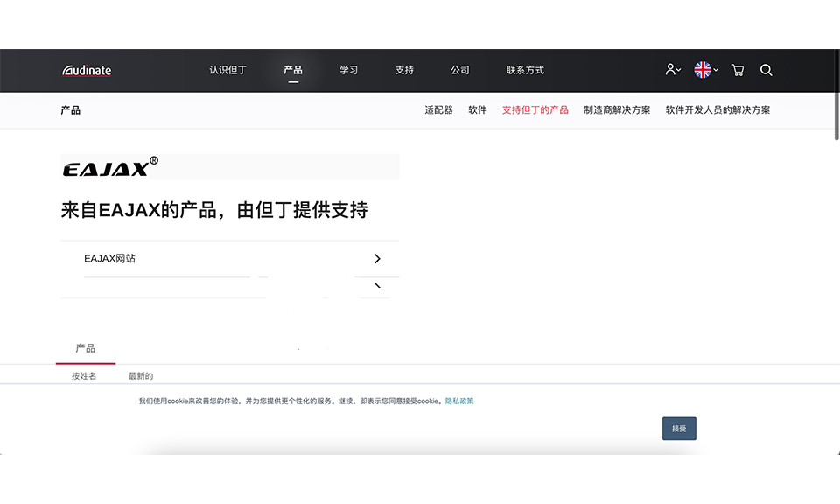Click the EAJAX brand logo
840x504 pixels.
[x=107, y=166]
